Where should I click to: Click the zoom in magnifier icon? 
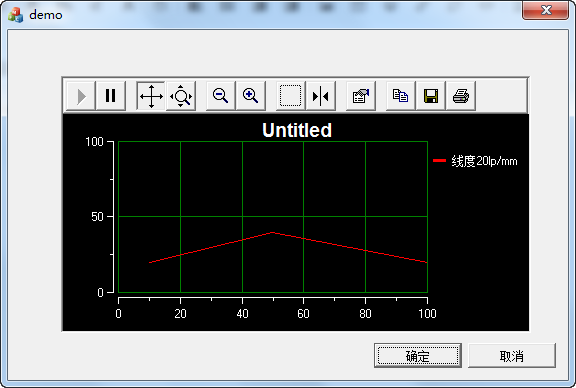click(251, 96)
